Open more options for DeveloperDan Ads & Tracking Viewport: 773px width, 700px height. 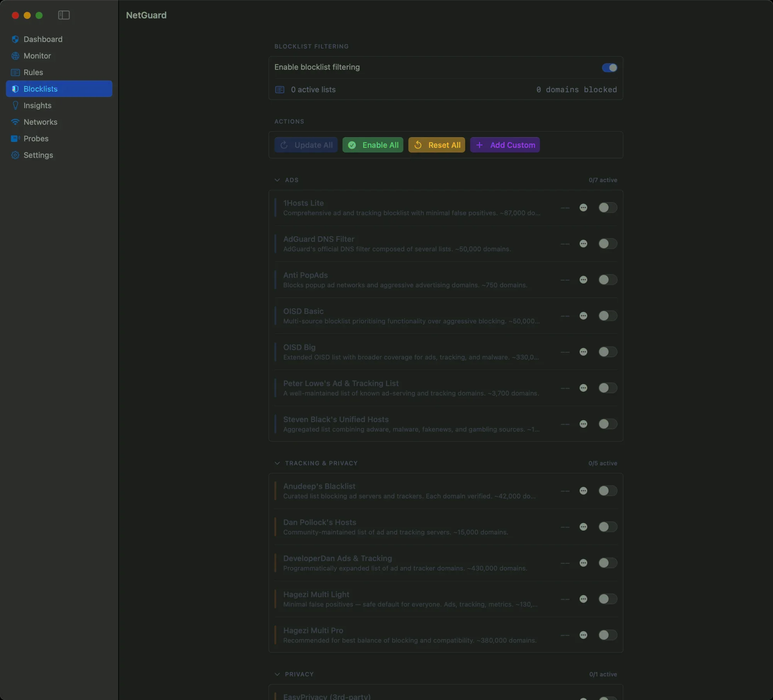(x=583, y=563)
